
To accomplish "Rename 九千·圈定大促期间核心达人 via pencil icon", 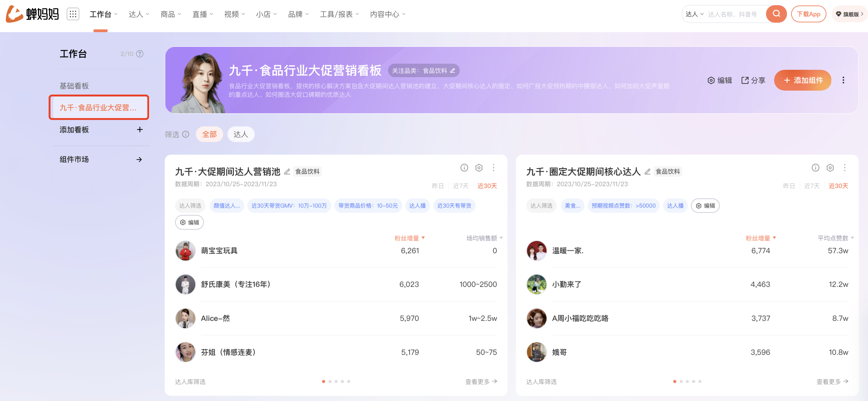I will (x=647, y=172).
